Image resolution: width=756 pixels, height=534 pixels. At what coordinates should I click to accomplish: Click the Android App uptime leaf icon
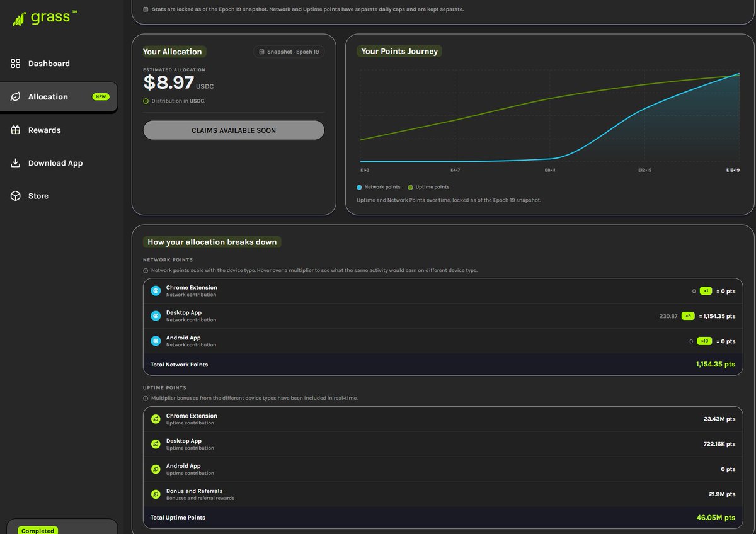(x=156, y=469)
